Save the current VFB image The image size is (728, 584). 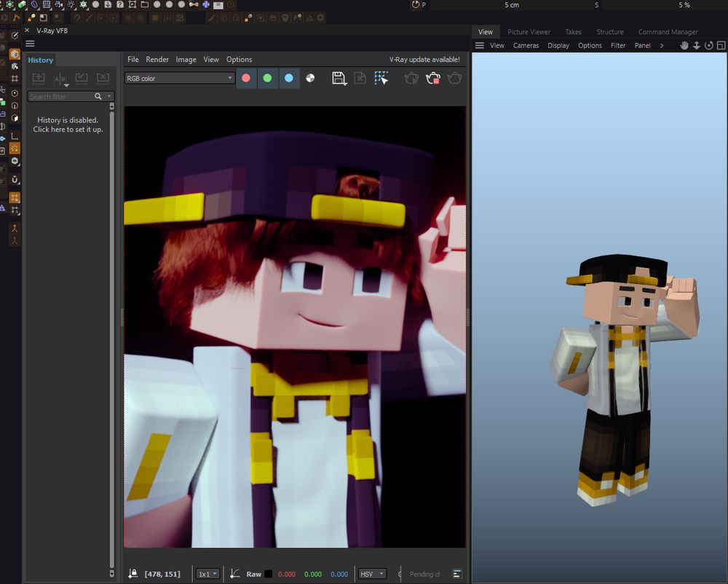tap(339, 79)
